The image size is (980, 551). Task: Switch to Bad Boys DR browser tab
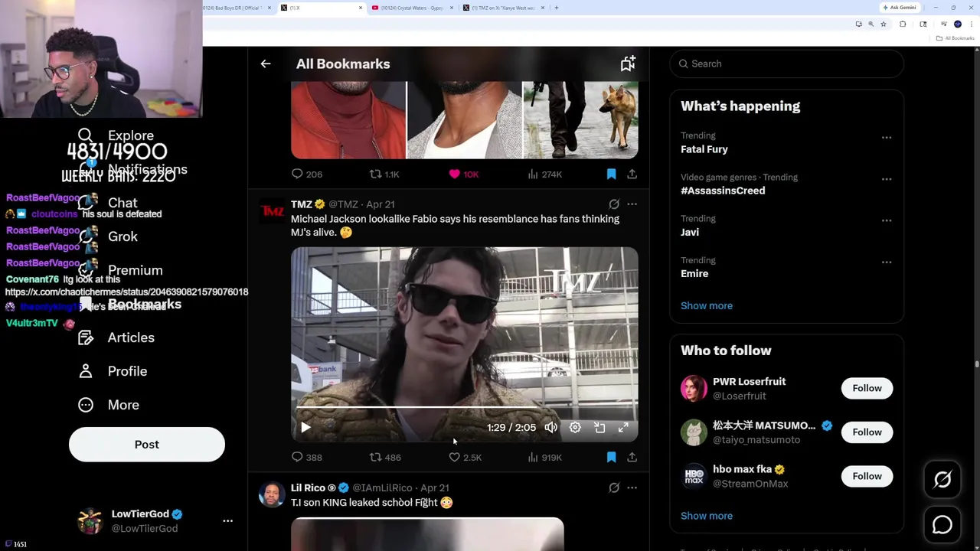point(237,8)
